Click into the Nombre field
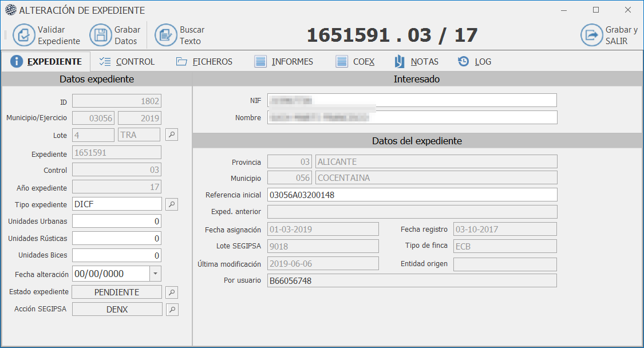The height and width of the screenshot is (348, 644). click(412, 118)
